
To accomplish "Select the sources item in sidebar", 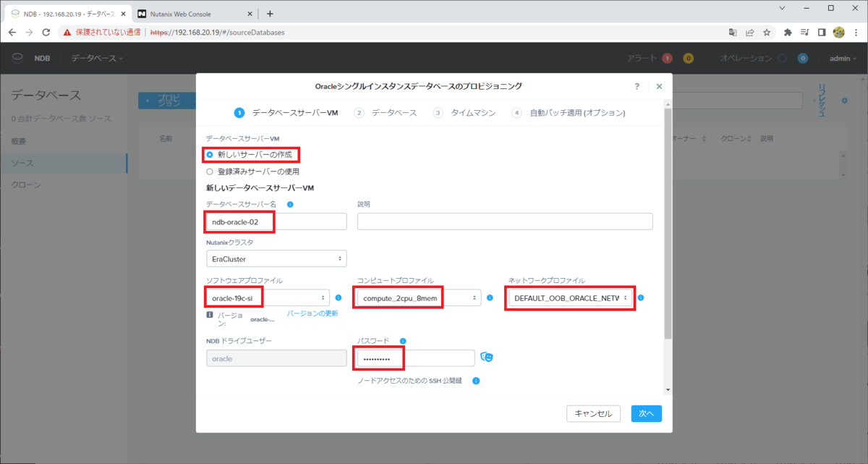I will [64, 164].
